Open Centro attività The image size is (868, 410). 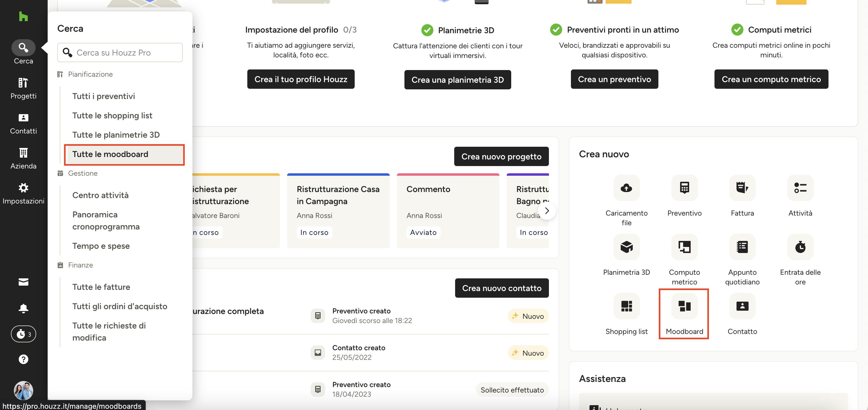tap(100, 195)
